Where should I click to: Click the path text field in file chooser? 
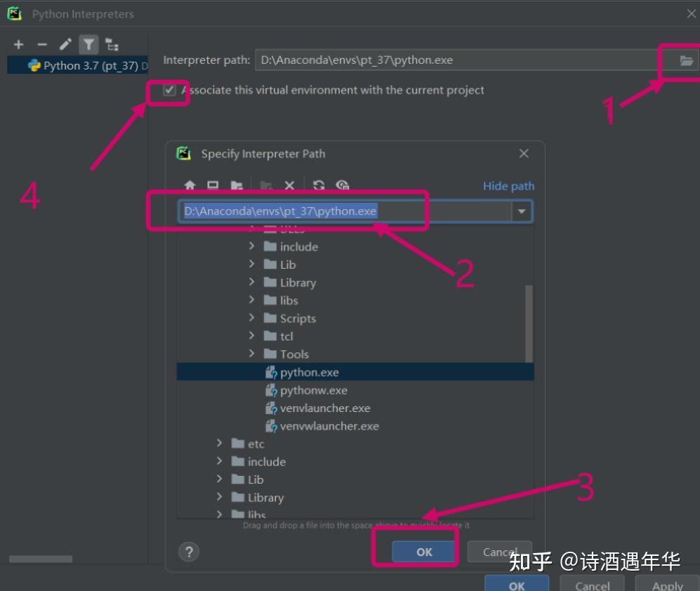[345, 211]
